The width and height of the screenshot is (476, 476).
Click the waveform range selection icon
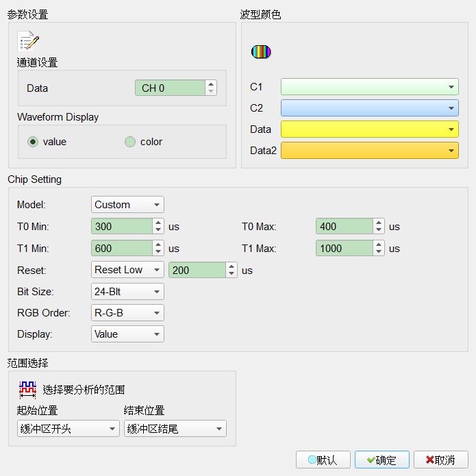(27, 390)
